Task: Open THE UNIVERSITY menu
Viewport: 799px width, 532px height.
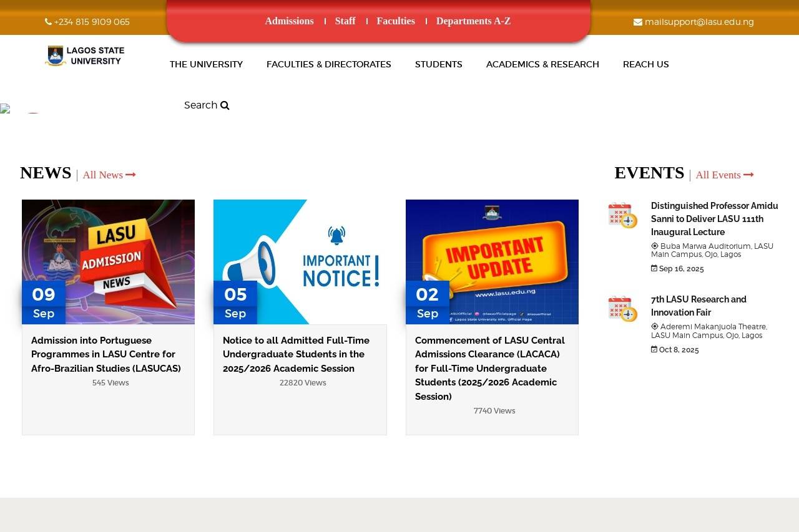Action: [x=206, y=64]
